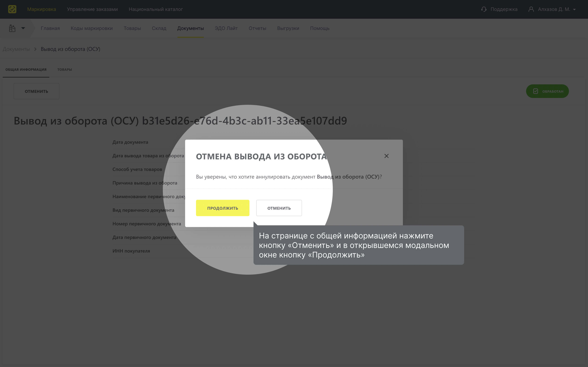Click the Обработан status badge

point(547,91)
